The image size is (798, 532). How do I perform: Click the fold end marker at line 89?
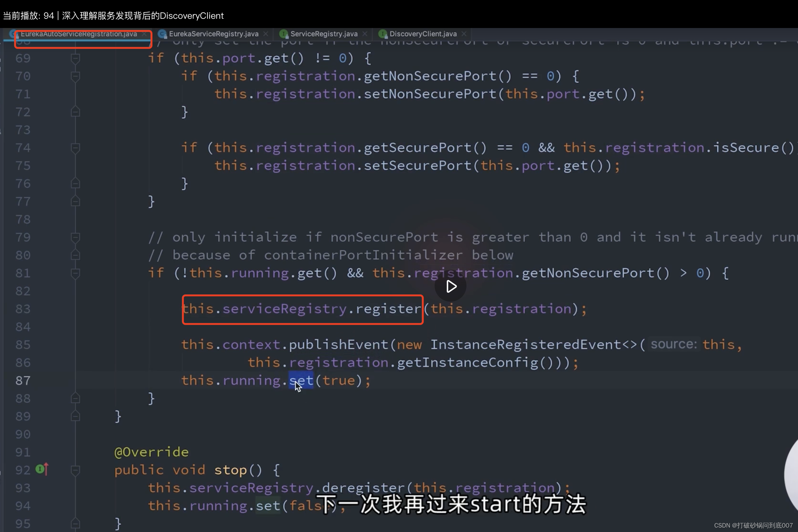click(x=75, y=416)
